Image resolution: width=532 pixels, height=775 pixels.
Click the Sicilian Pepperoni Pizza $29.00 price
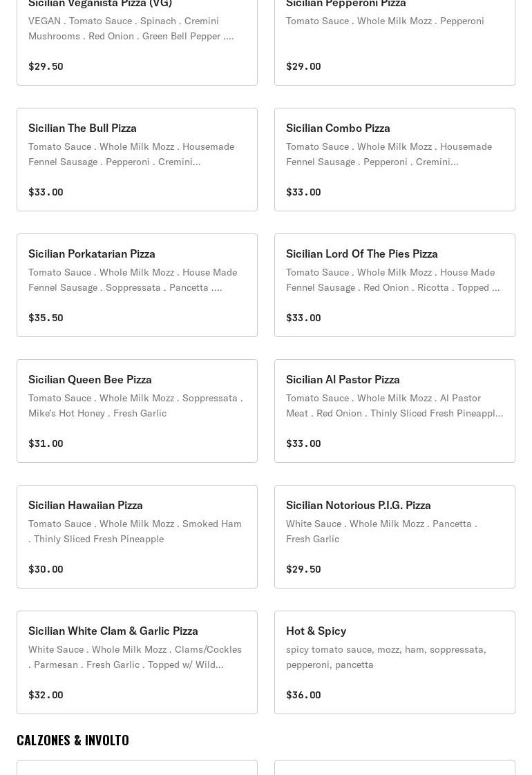[303, 66]
